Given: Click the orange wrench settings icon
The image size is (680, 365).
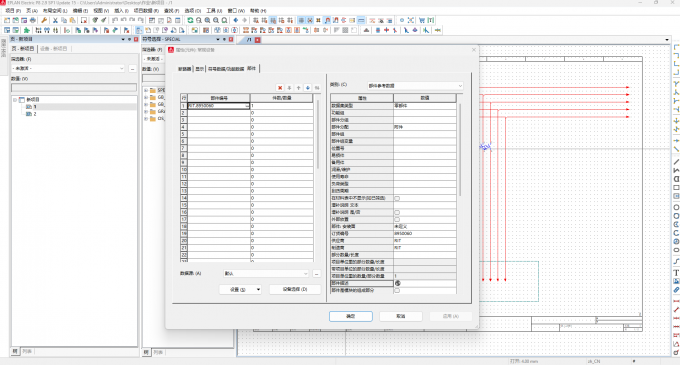Looking at the screenshot, I should 44,20.
